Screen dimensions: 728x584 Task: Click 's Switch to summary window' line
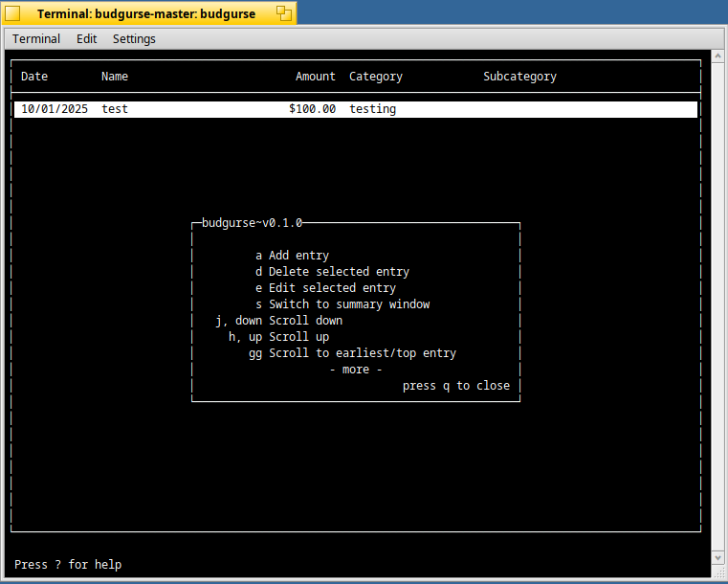pos(342,304)
